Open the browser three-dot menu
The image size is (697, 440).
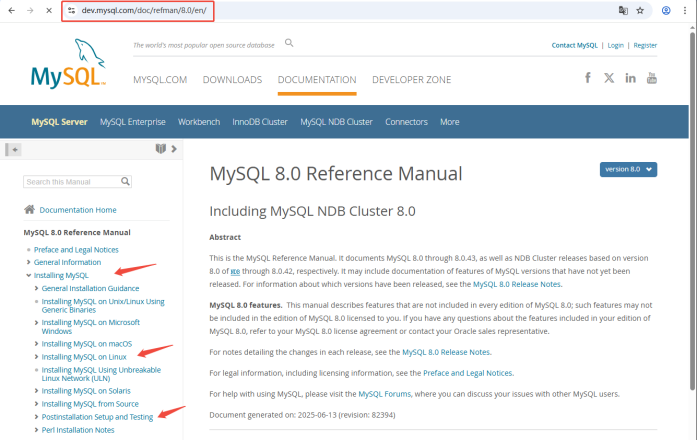pos(685,10)
